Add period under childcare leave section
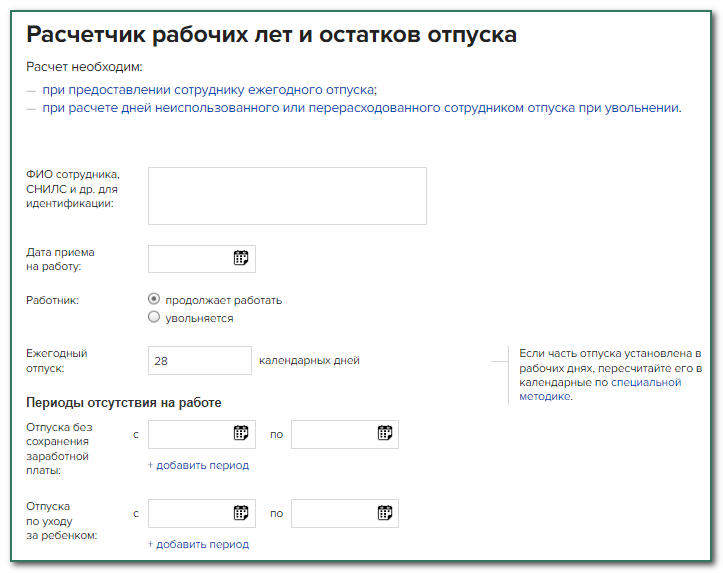 (x=198, y=544)
